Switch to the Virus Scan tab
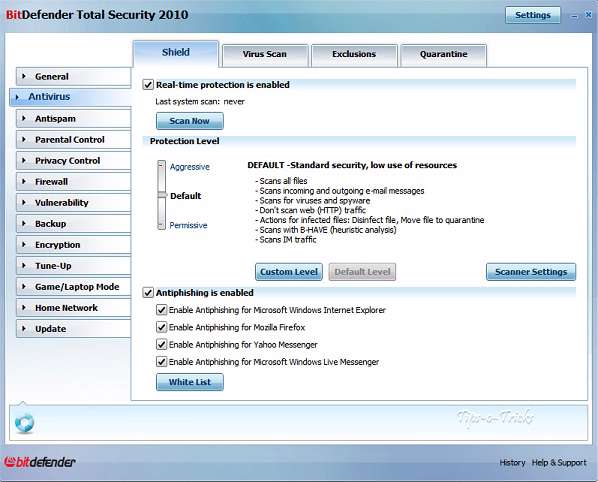The width and height of the screenshot is (598, 482). pos(265,55)
